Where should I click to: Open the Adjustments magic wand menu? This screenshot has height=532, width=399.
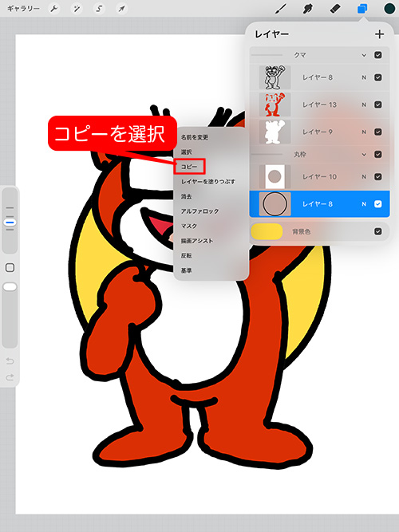pyautogui.click(x=77, y=9)
